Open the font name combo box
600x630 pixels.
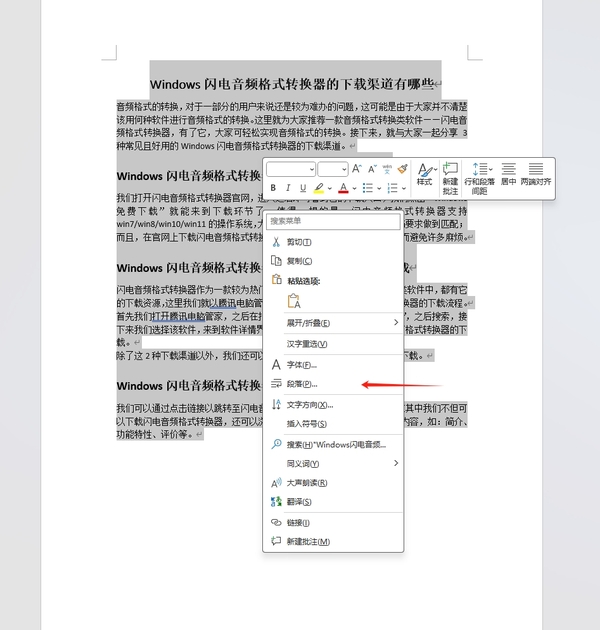[x=291, y=169]
